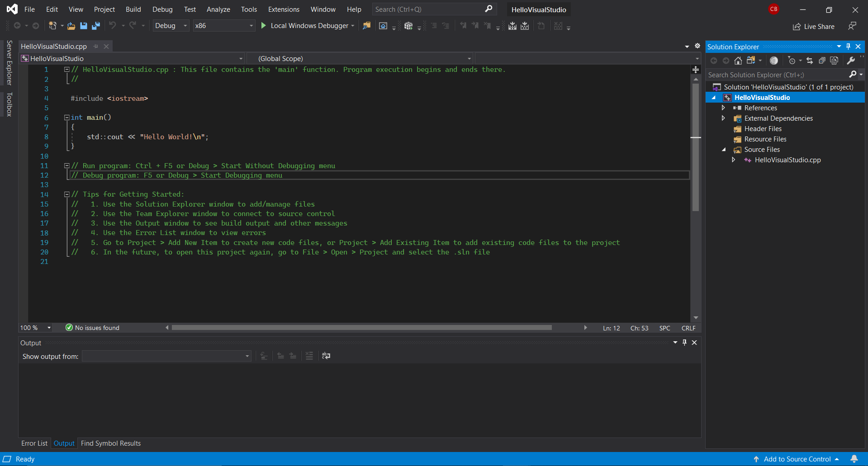Open the Server Explorer side tab

[x=9, y=63]
